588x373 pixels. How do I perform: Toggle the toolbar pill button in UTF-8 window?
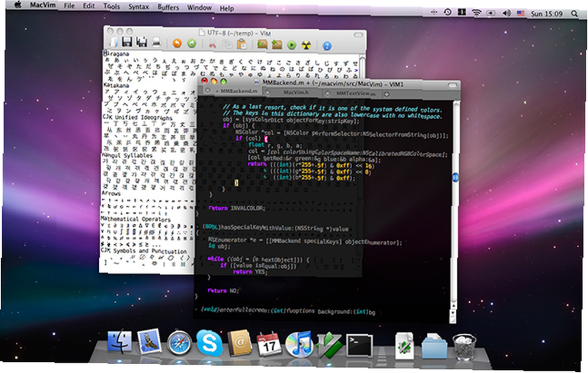click(359, 35)
